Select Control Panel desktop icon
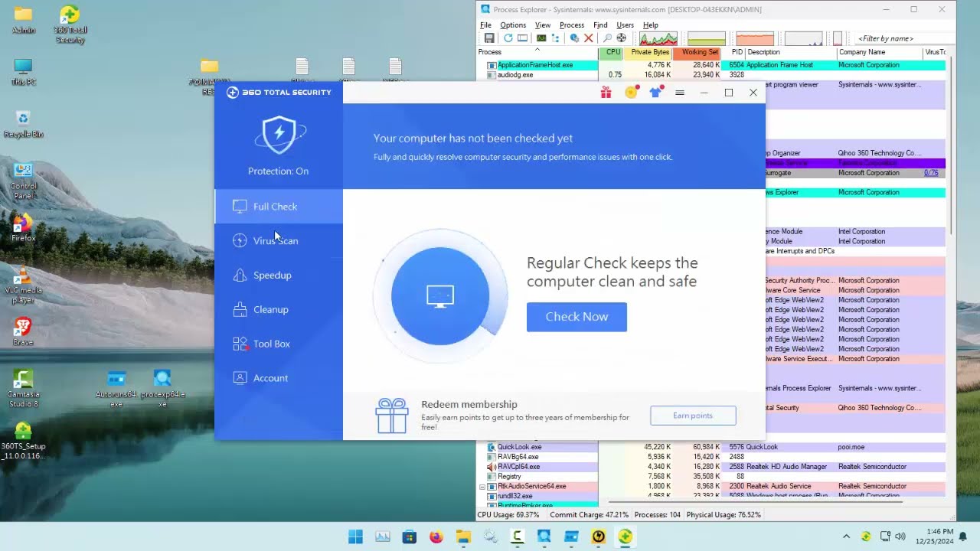980x551 pixels. tap(23, 181)
